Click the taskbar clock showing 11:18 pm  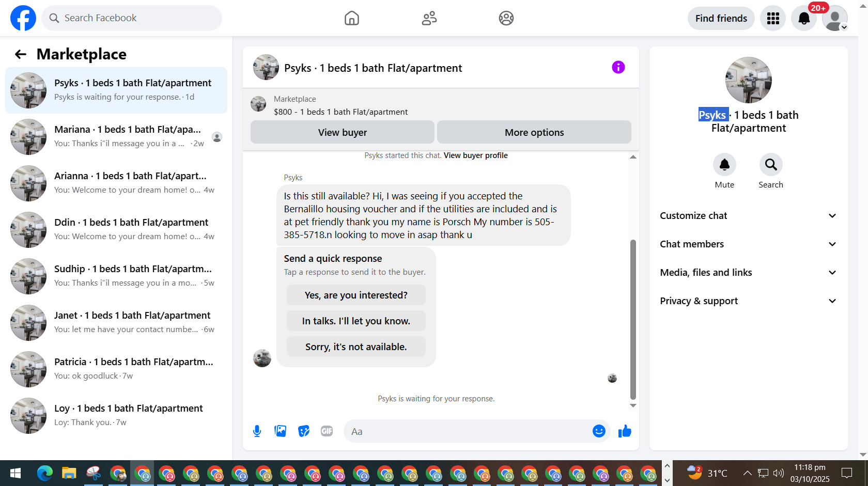tap(810, 473)
